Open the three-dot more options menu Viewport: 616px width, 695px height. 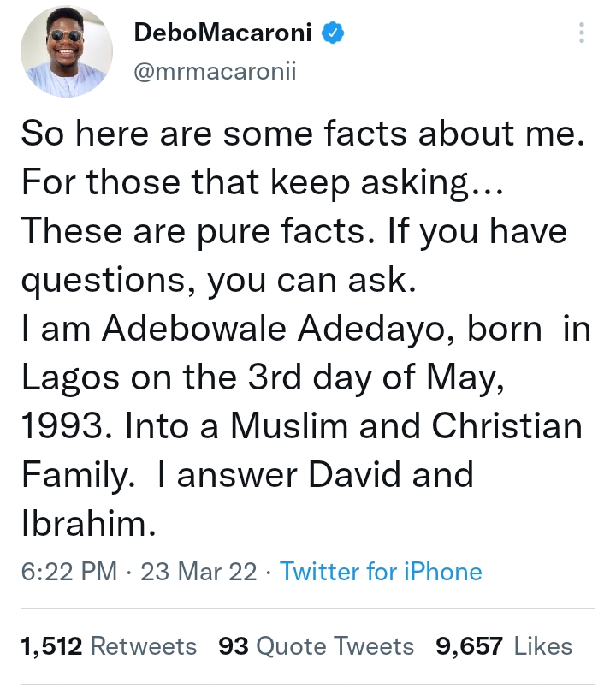(x=581, y=33)
